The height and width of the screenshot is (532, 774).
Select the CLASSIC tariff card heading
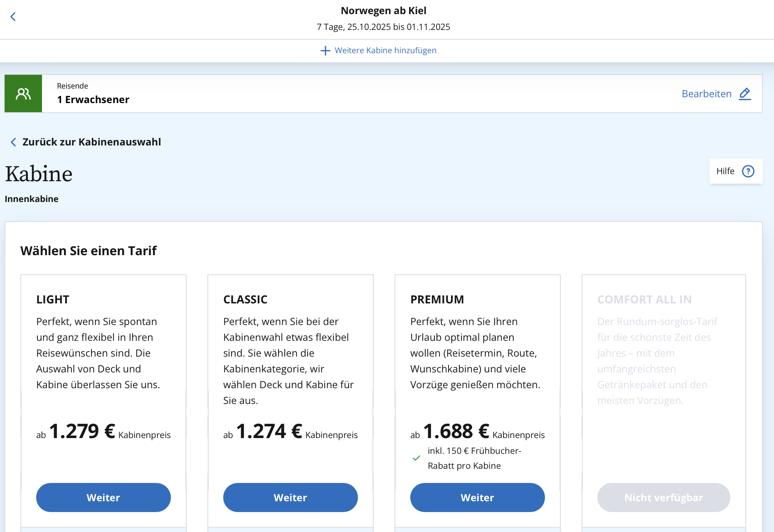pyautogui.click(x=245, y=300)
